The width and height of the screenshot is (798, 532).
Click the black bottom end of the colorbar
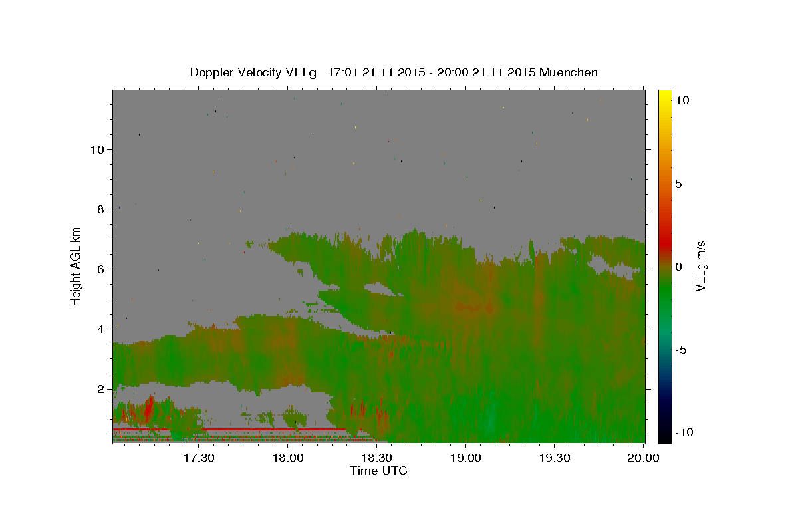[664, 436]
